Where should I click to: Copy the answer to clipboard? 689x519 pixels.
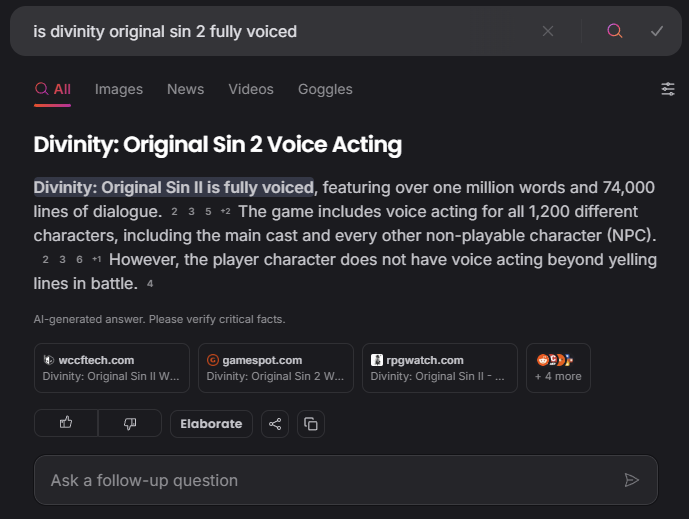coord(311,424)
